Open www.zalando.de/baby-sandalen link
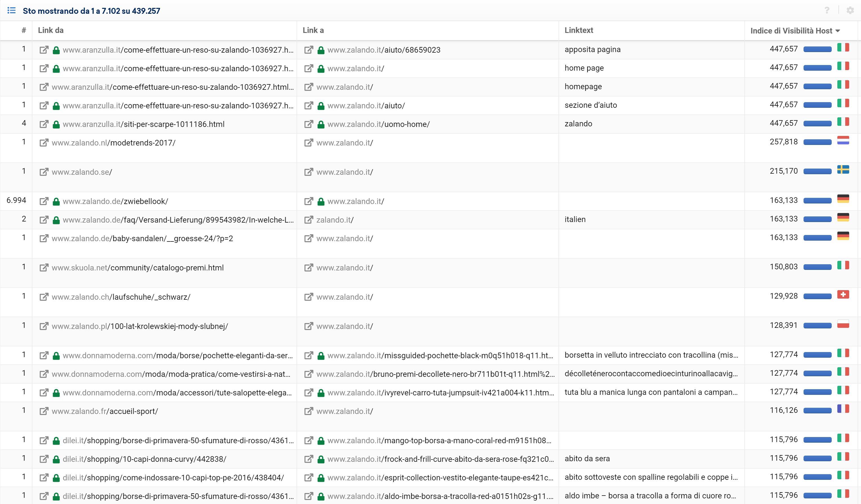 (142, 238)
